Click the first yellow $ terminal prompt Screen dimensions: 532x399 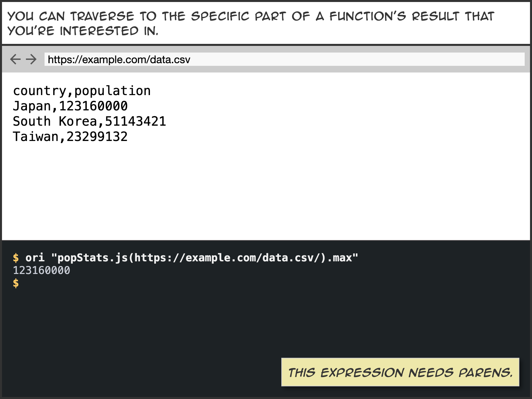16,258
